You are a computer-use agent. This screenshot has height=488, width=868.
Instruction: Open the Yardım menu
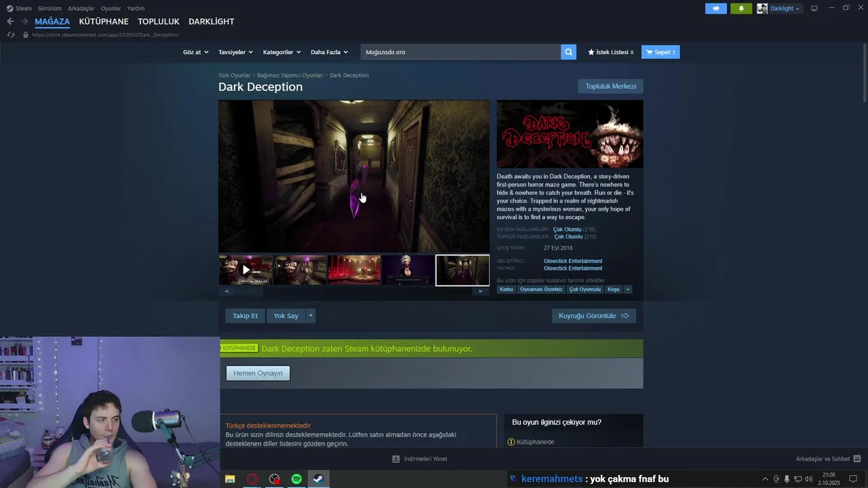point(136,8)
